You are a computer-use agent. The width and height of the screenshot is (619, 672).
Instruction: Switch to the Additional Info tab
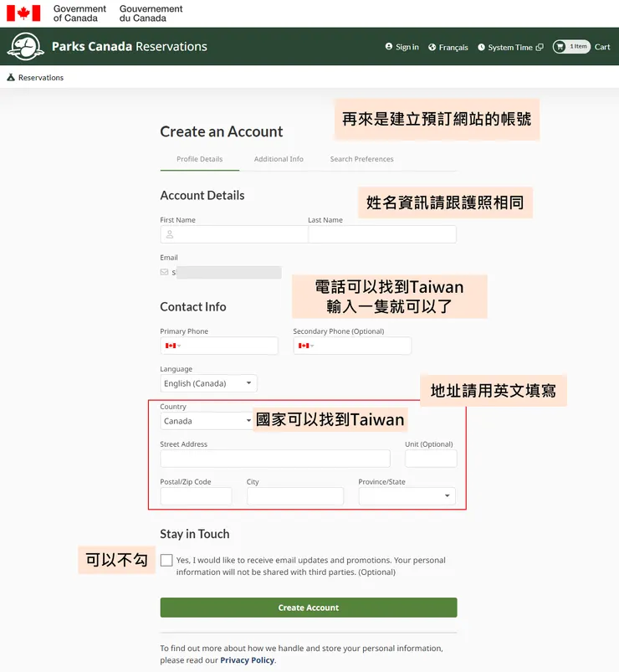[x=279, y=159]
